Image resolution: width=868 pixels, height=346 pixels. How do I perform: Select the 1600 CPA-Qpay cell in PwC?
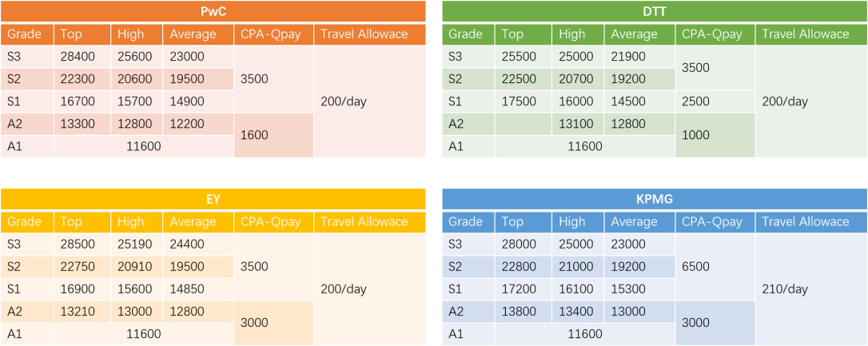click(x=254, y=135)
